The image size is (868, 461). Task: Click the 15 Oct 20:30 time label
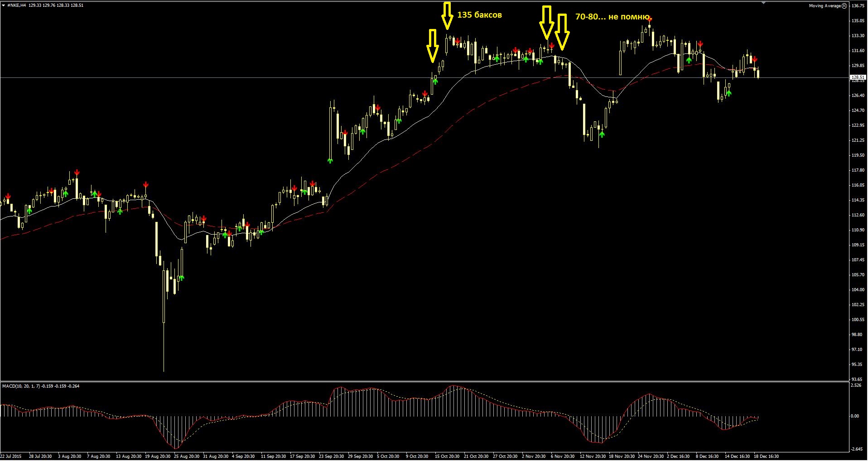coord(447,456)
